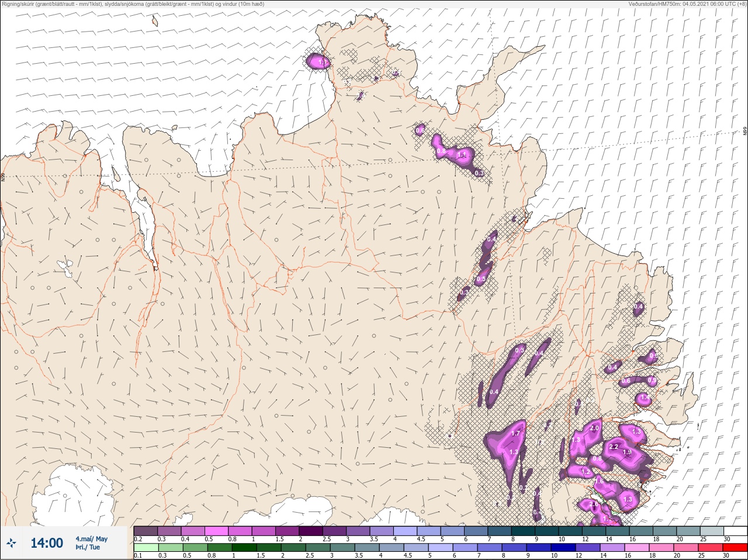Viewport: 748px width, 560px height.
Task: Click the 2.6 snowfall value on the map
Action: pyautogui.click(x=594, y=504)
